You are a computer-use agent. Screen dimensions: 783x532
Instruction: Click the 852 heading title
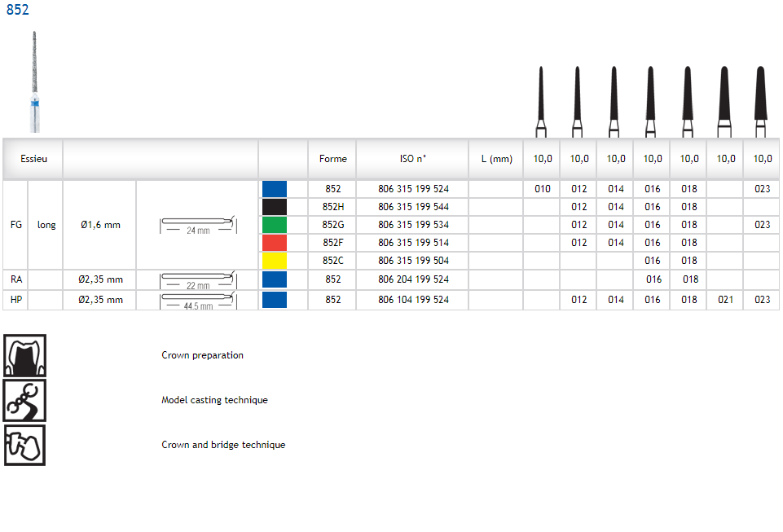click(x=18, y=11)
